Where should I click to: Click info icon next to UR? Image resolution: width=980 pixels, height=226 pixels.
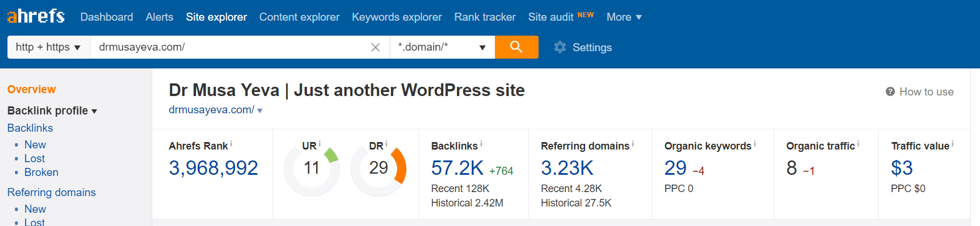(320, 144)
